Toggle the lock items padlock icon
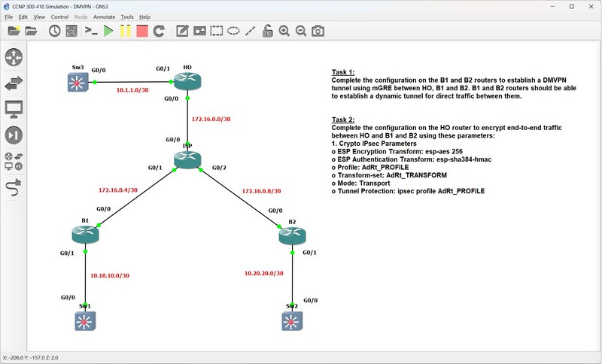The image size is (602, 364). click(x=267, y=31)
